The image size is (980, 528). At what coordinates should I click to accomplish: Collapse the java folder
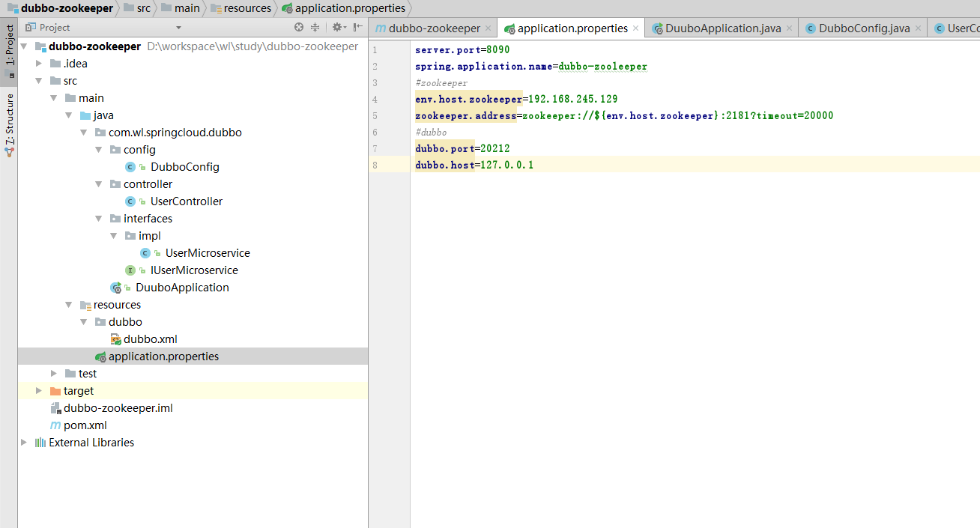click(69, 115)
